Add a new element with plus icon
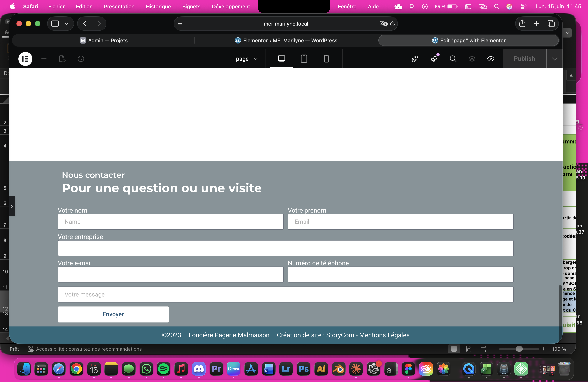588x382 pixels. coord(44,59)
